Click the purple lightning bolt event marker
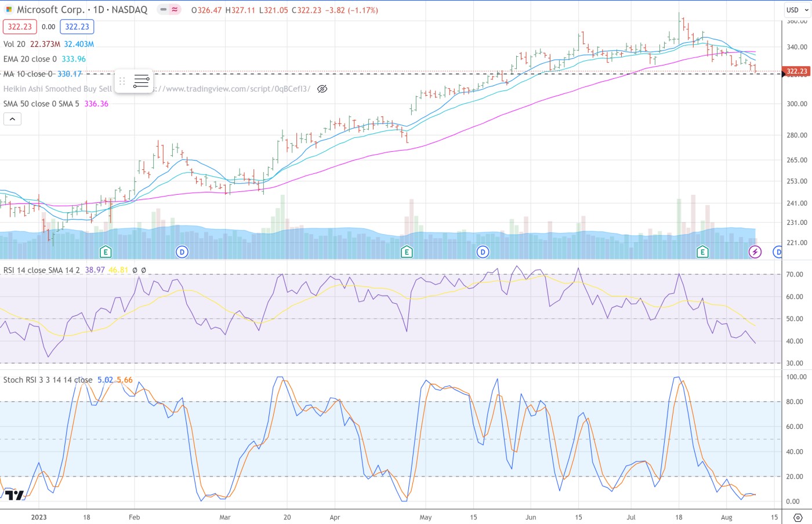Screen dimensions: 812x524 [x=755, y=252]
